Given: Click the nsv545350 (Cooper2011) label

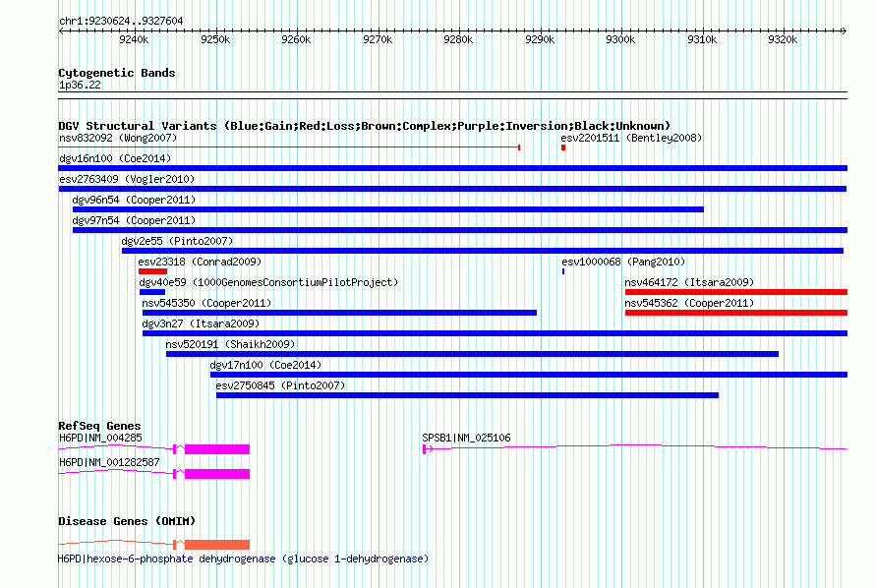Looking at the screenshot, I should pyautogui.click(x=206, y=303).
